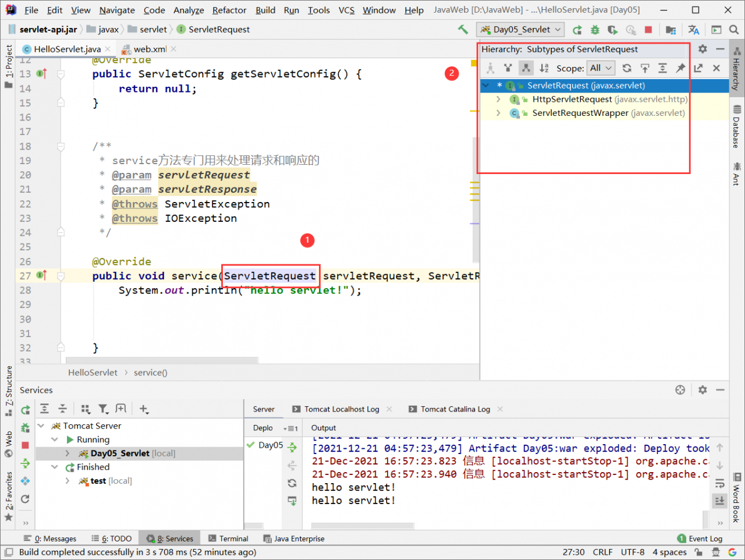Click Open in New Tab services icon

click(120, 409)
